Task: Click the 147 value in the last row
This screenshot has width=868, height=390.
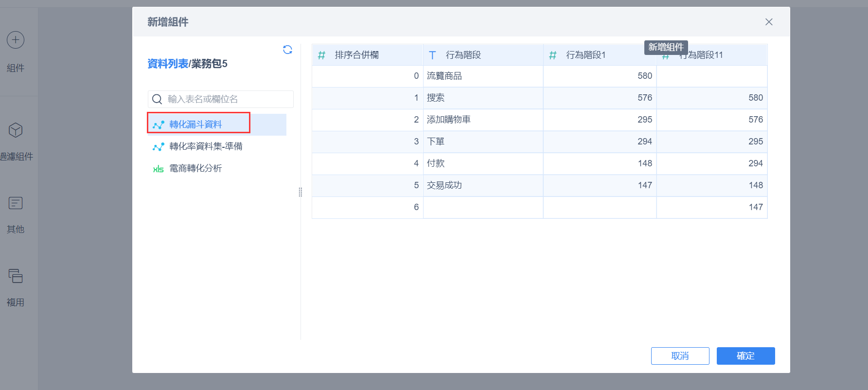Action: tap(756, 207)
